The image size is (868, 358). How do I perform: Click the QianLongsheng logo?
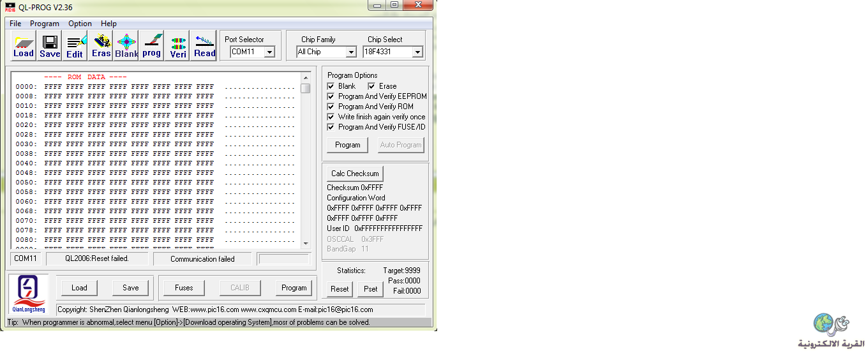pos(29,294)
